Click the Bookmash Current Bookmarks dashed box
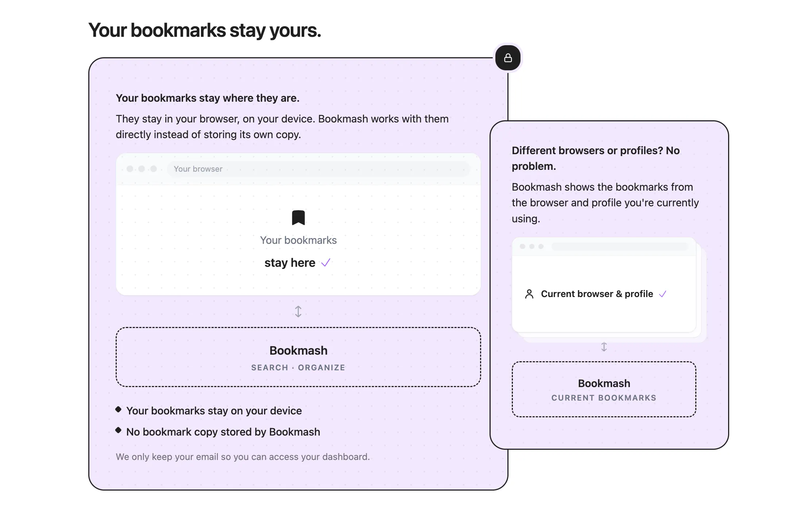 604,389
